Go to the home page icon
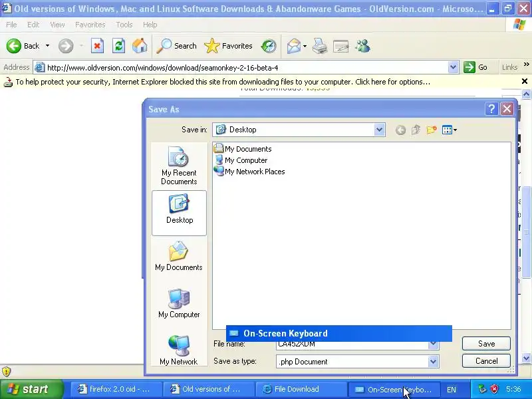Image resolution: width=532 pixels, height=399 pixels. [x=140, y=46]
